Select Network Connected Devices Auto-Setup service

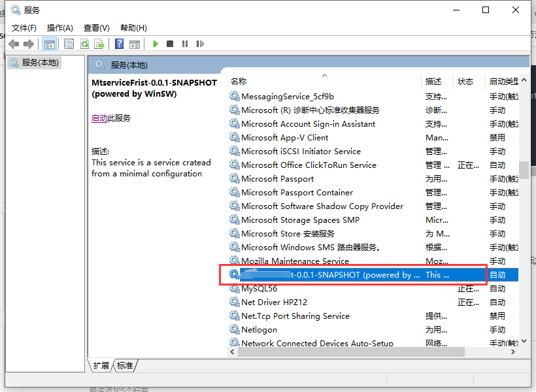[373, 343]
